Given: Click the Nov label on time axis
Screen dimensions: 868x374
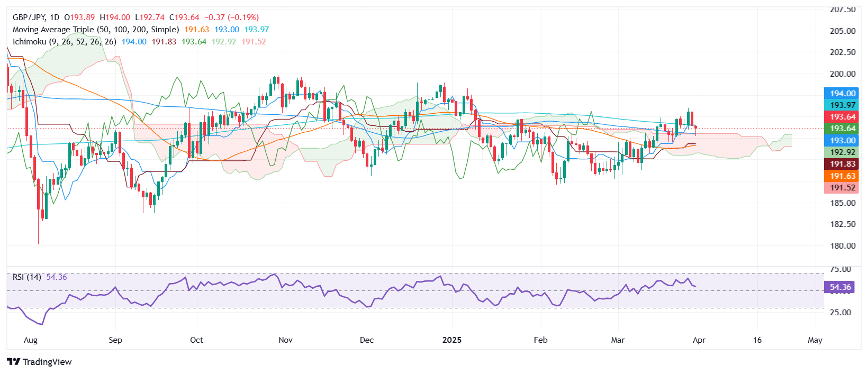Looking at the screenshot, I should coord(285,340).
